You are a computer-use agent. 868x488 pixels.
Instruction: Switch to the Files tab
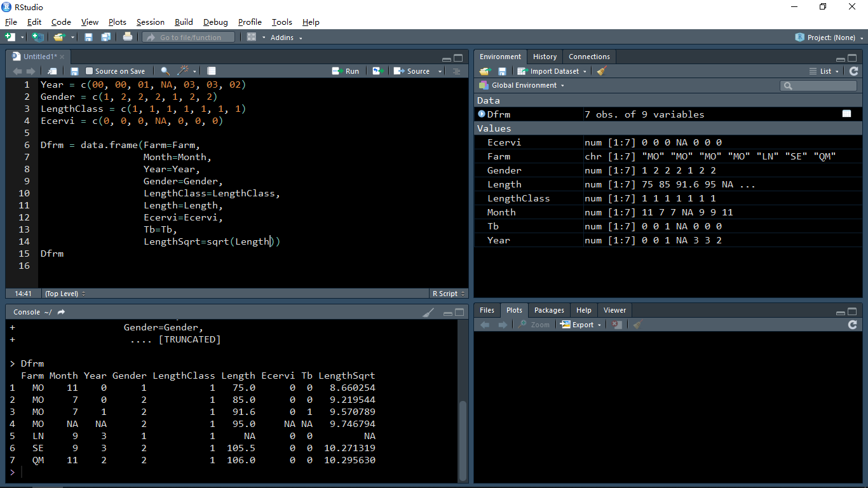[487, 310]
